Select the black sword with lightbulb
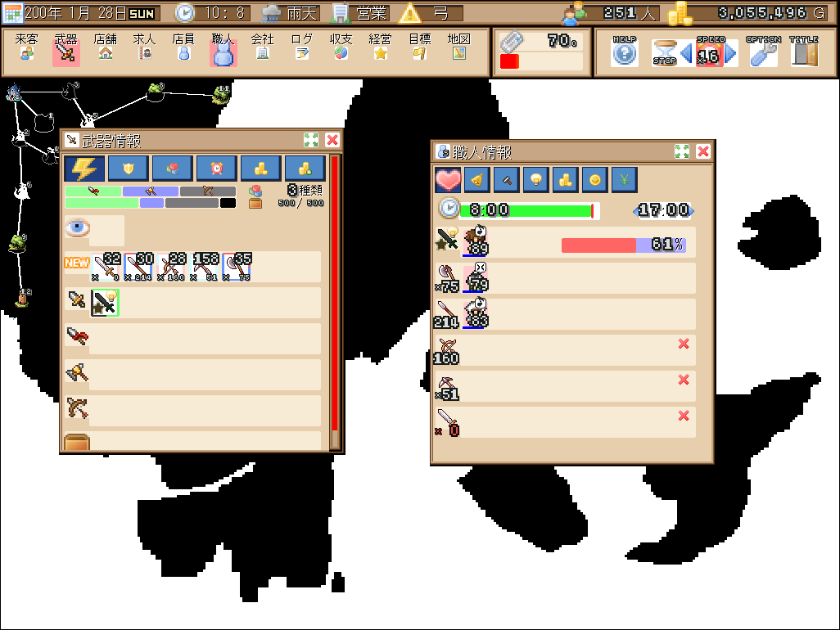 click(105, 303)
